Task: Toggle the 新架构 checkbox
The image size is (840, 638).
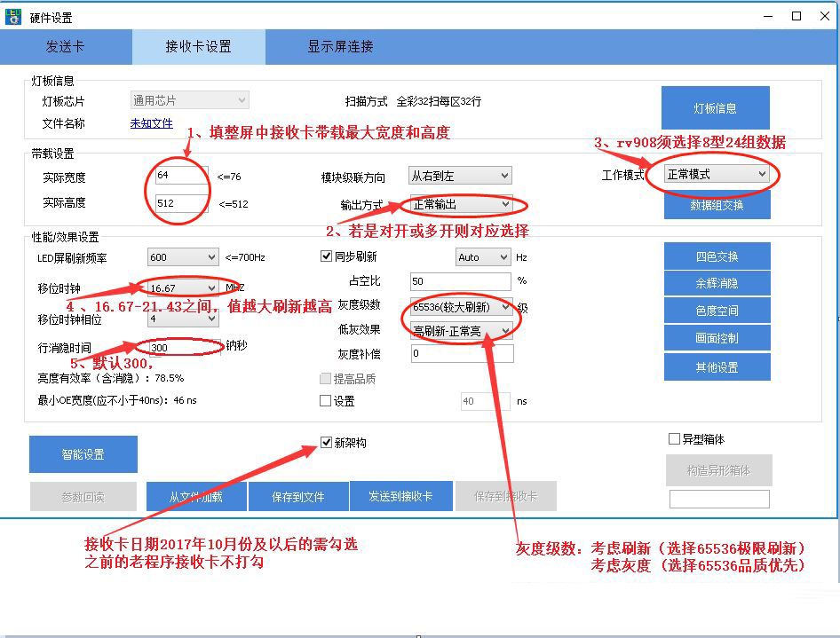Action: point(326,443)
